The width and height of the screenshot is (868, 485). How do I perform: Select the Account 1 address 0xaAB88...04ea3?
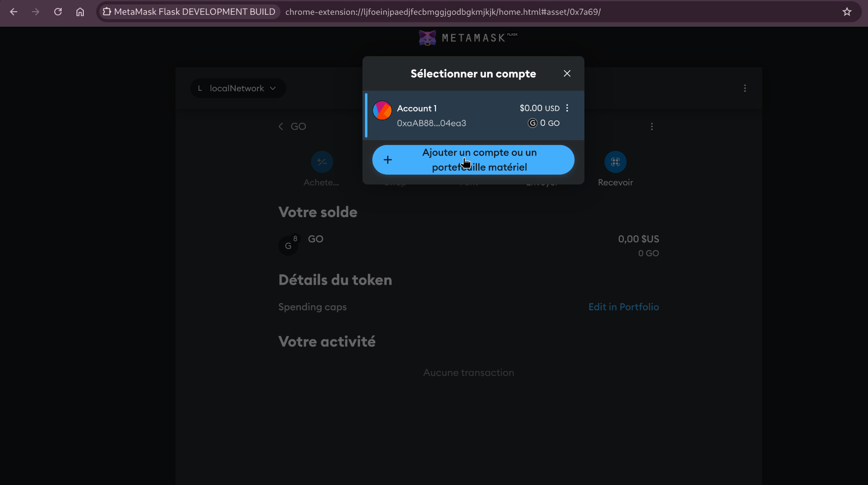[431, 123]
